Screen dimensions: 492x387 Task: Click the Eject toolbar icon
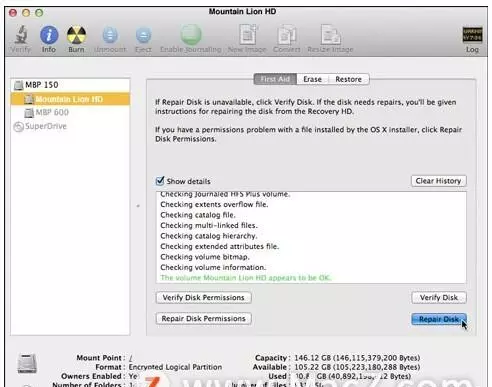[143, 35]
